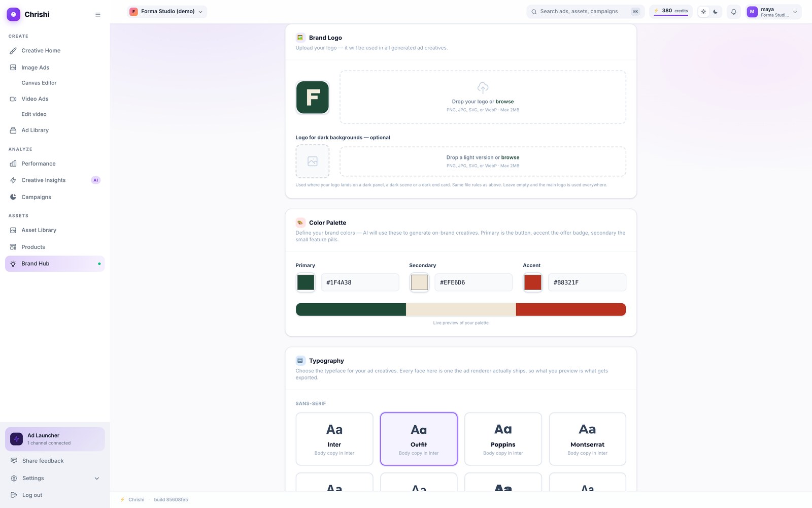Click the logo upload cloud icon

coord(483,87)
